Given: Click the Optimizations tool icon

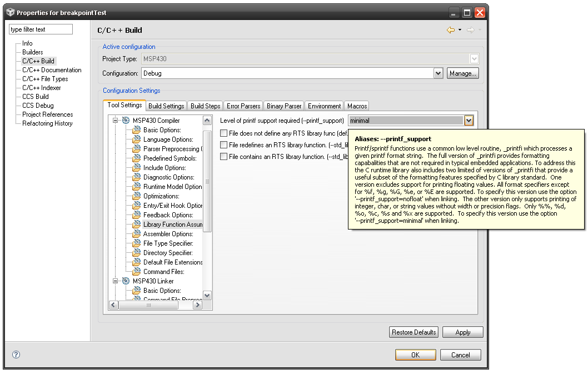Looking at the screenshot, I should (137, 196).
